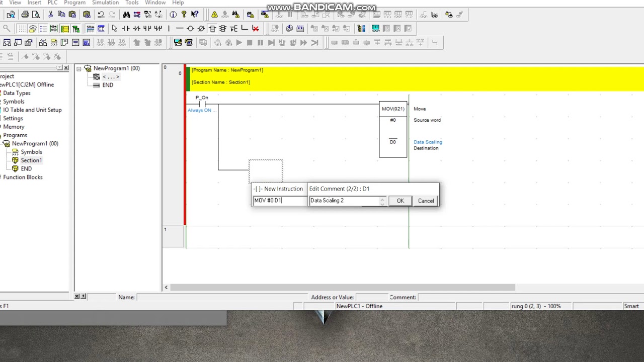This screenshot has height=362, width=644.
Task: Select IO Table and Unit Setup
Action: click(x=32, y=110)
